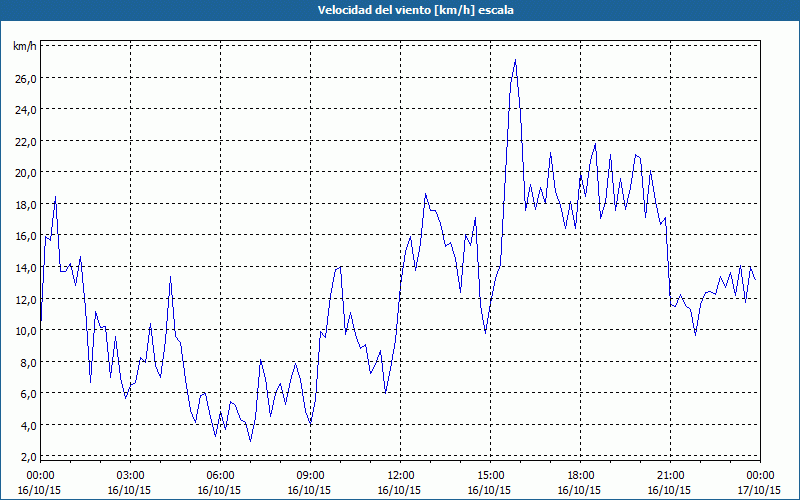Select the 20,0 y-axis value
The image size is (800, 500).
tap(26, 173)
